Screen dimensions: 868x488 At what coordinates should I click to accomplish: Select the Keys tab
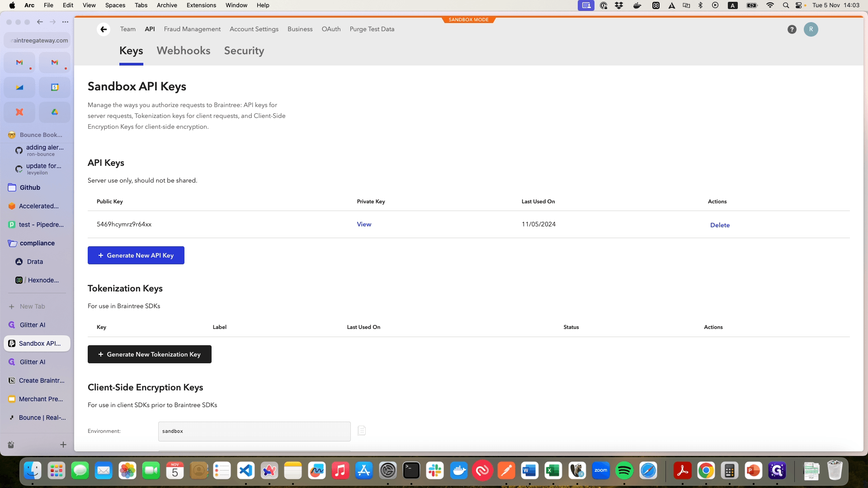click(131, 51)
